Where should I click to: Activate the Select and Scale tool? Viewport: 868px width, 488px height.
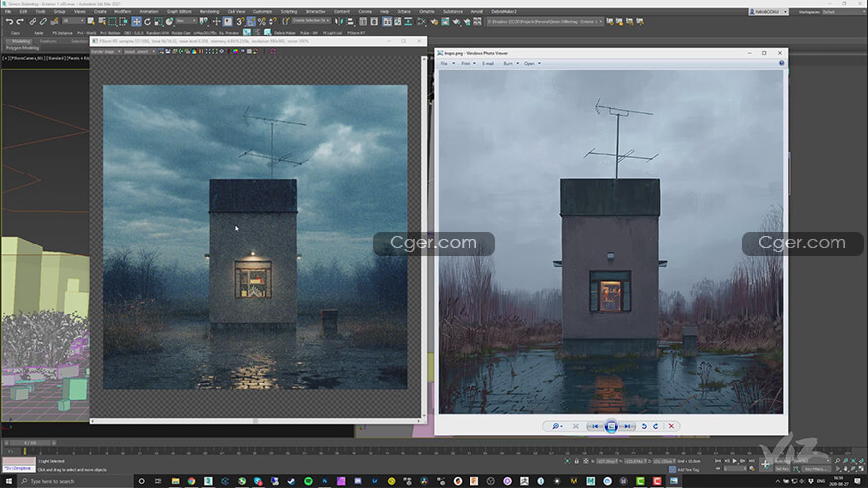pos(159,21)
